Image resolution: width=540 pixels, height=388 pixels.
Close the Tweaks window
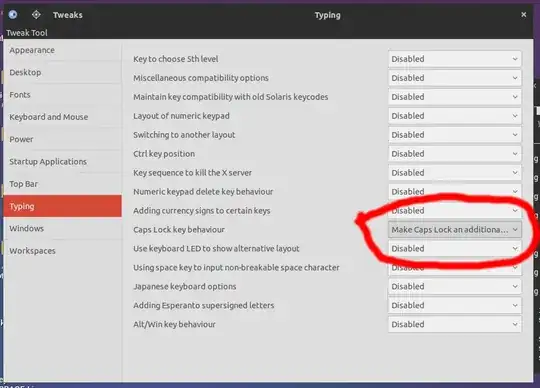click(523, 14)
